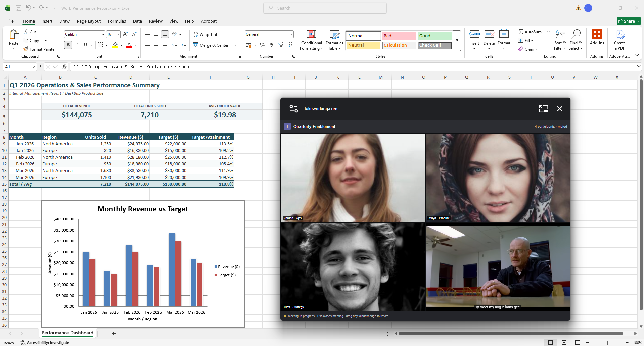Switch to Page Layout view in status bar

click(564, 343)
